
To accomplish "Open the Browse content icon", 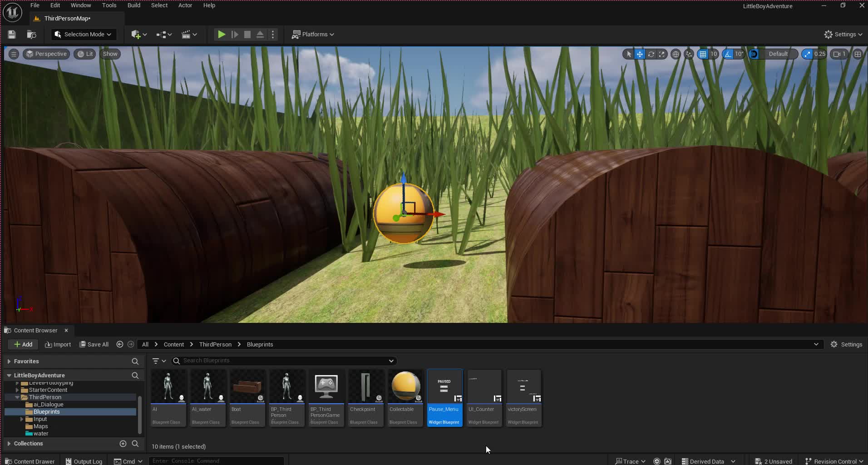I will tap(31, 35).
